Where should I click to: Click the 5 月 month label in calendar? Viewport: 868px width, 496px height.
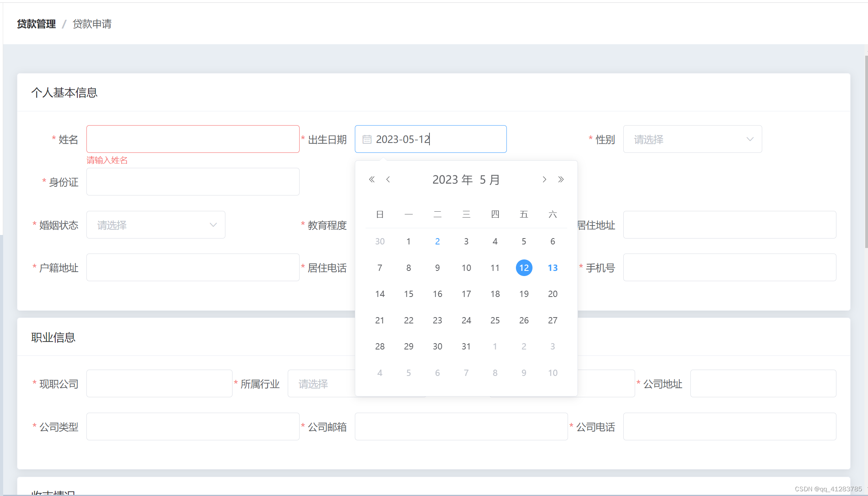pos(490,180)
